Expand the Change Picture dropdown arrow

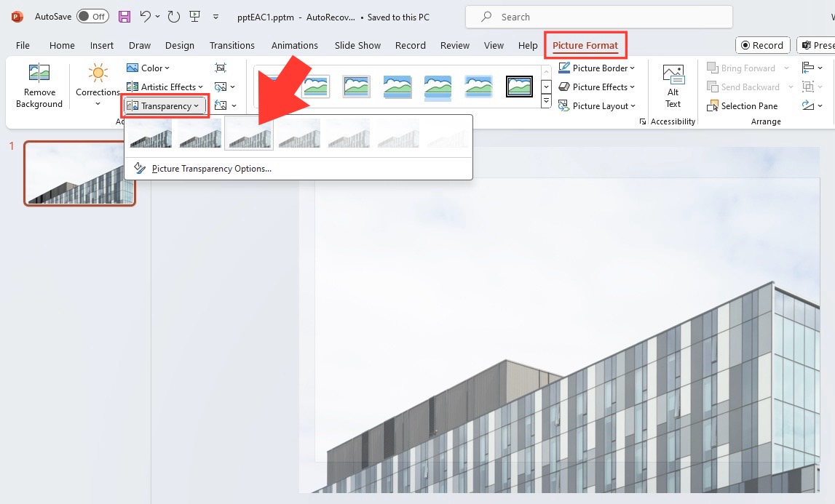click(x=233, y=87)
